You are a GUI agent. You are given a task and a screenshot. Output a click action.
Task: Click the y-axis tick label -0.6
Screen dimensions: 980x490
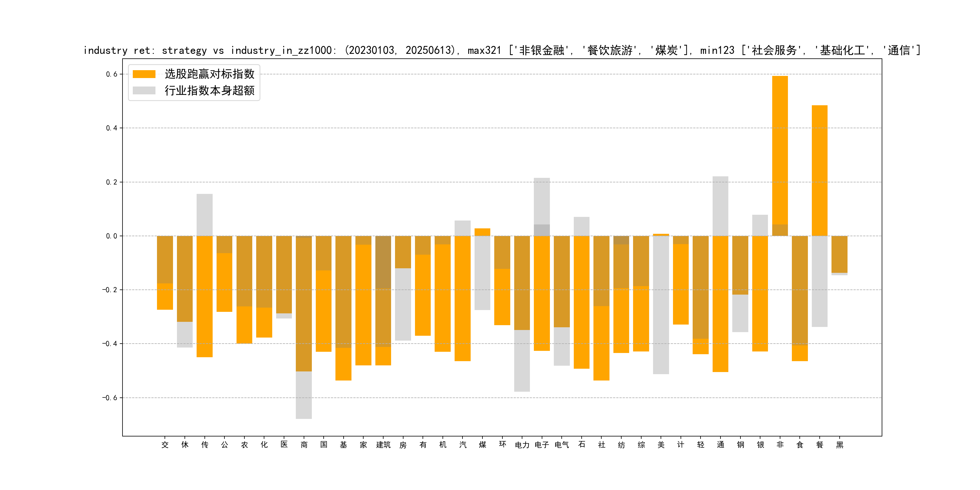pyautogui.click(x=109, y=397)
